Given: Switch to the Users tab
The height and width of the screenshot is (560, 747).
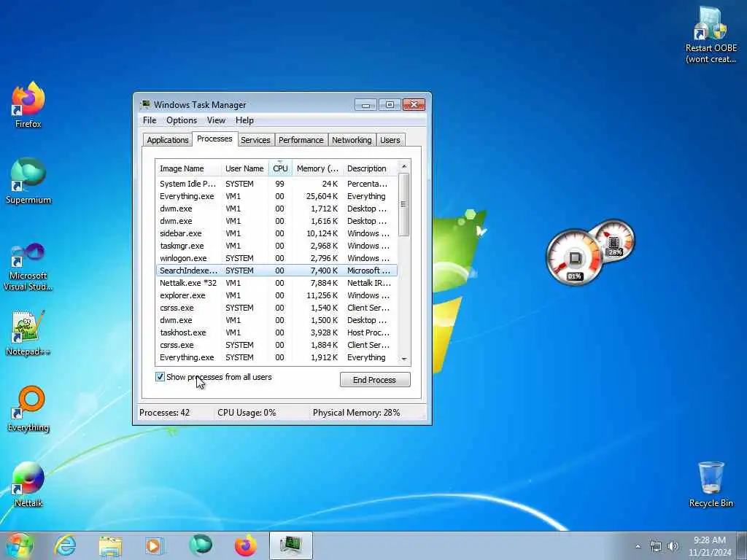Looking at the screenshot, I should click(390, 140).
